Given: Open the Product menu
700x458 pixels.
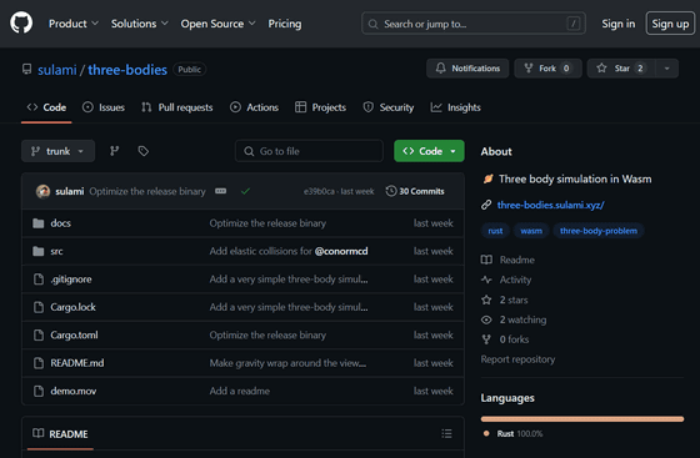Looking at the screenshot, I should (x=73, y=24).
